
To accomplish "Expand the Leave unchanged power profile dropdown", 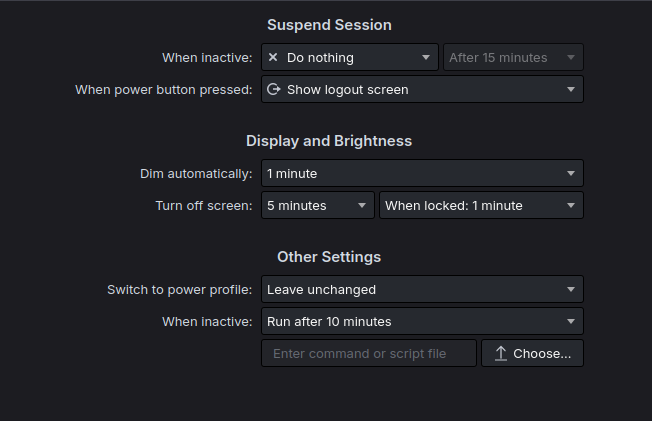I will [421, 290].
